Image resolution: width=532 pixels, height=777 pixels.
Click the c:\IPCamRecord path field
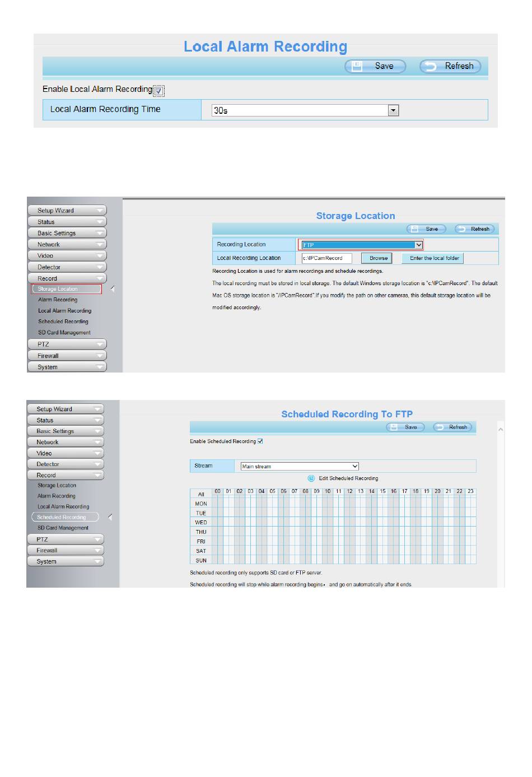click(x=326, y=258)
